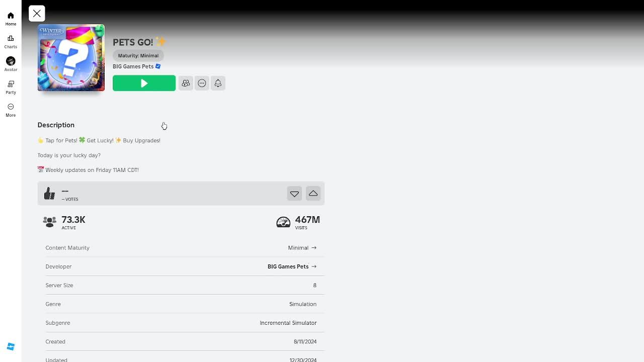This screenshot has width=644, height=362.
Task: Click the Server Size value 8
Action: (x=315, y=285)
